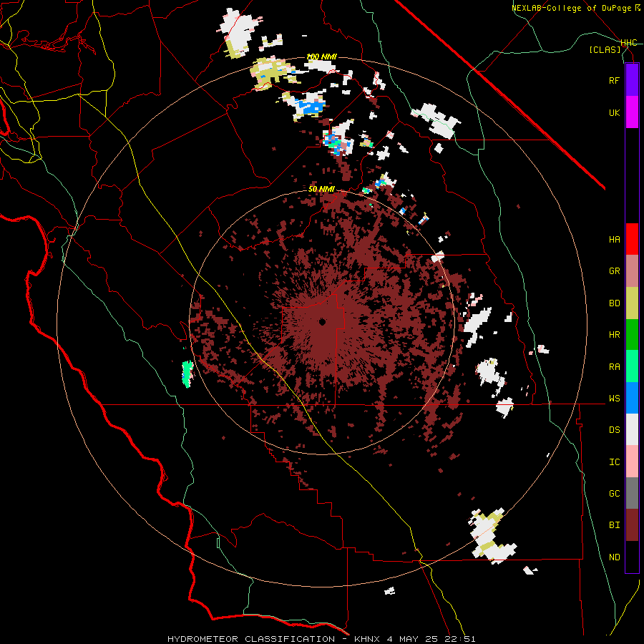Click the 22:51 timestamp

click(x=462, y=639)
